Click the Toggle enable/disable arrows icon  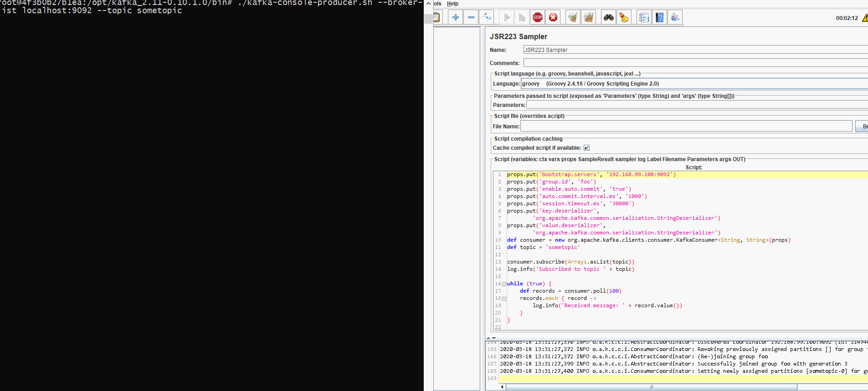(487, 17)
